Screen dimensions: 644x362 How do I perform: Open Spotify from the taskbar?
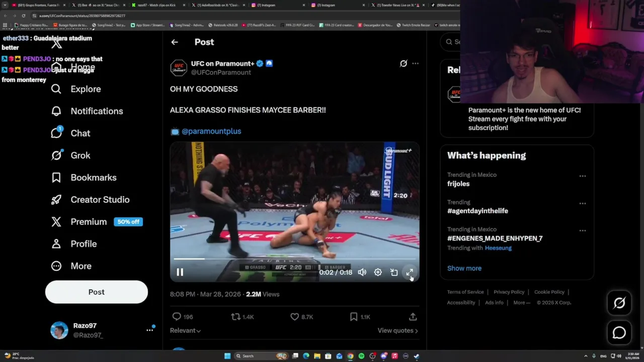pyautogui.click(x=361, y=356)
